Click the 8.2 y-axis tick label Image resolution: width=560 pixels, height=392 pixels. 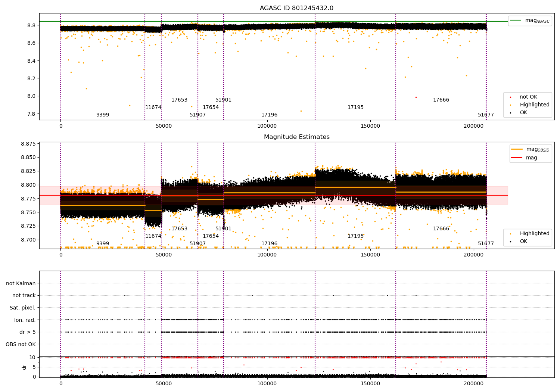[x=31, y=78]
